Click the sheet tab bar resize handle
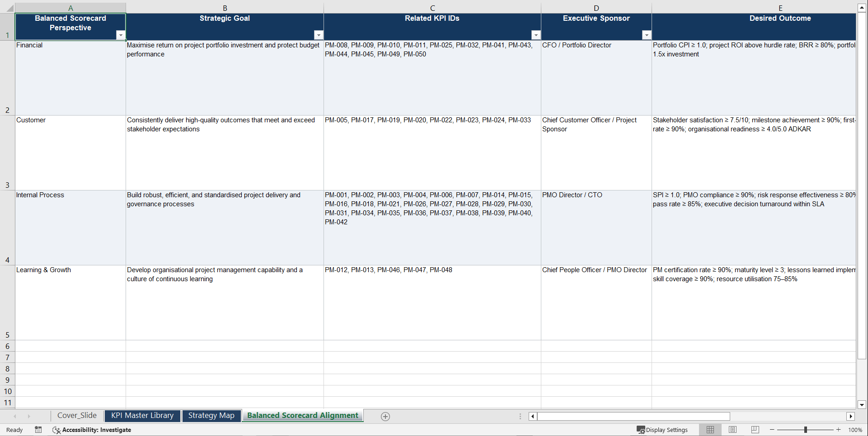The width and height of the screenshot is (868, 436). tap(520, 417)
